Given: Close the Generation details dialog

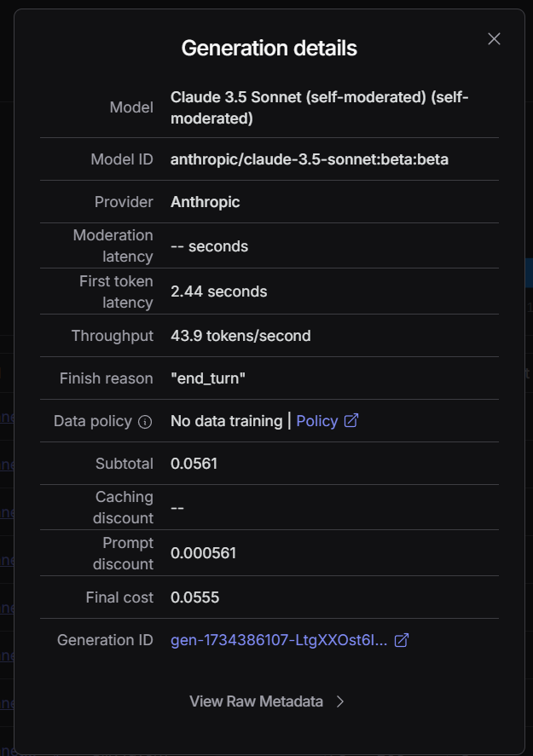Looking at the screenshot, I should [x=494, y=39].
